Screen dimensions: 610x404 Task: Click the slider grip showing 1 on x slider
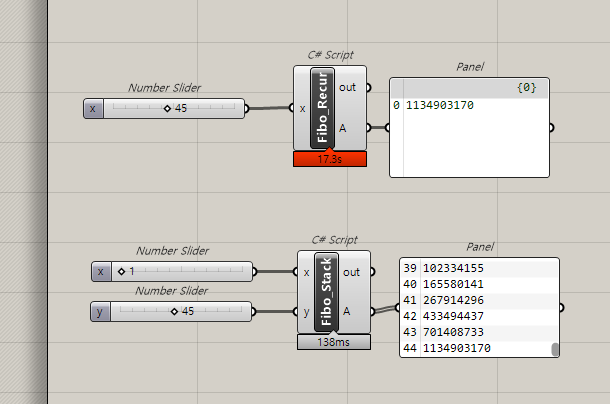[x=121, y=271]
